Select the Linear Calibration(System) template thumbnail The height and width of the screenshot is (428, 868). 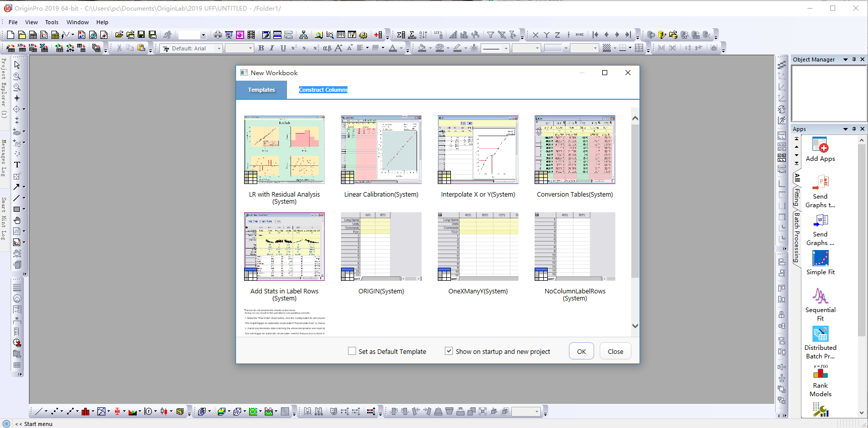pos(381,150)
